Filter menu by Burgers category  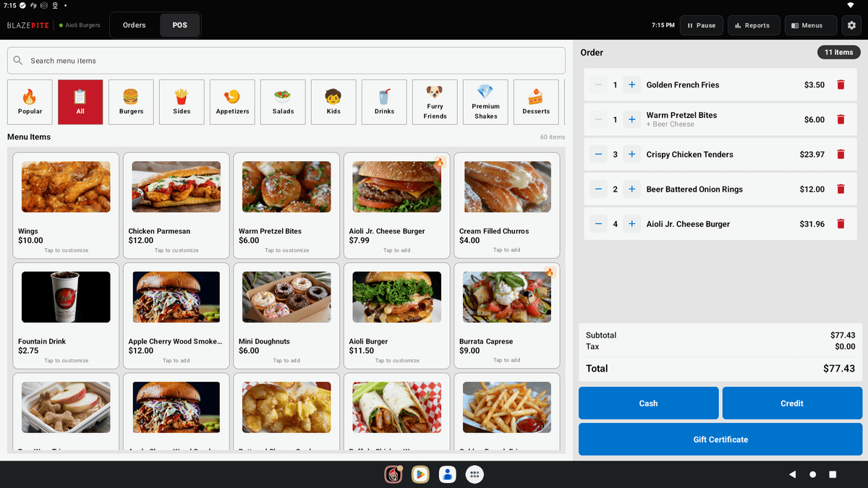131,102
